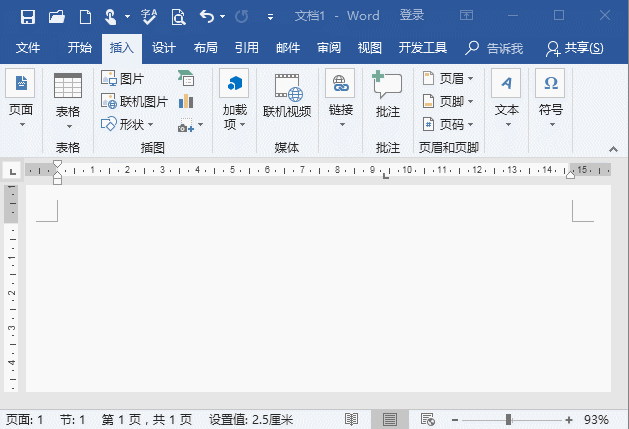Open the 文件 File menu

tap(28, 48)
